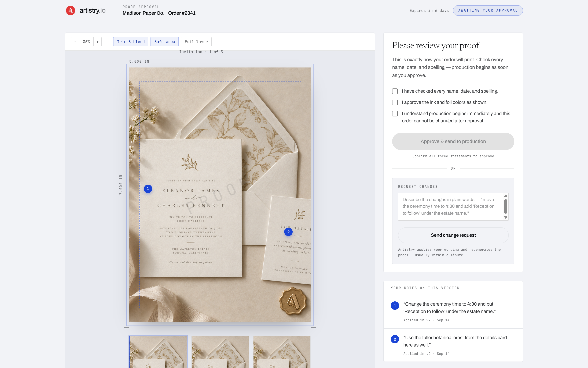
Task: Toggle the Trim & bleed overlay
Action: tap(131, 42)
